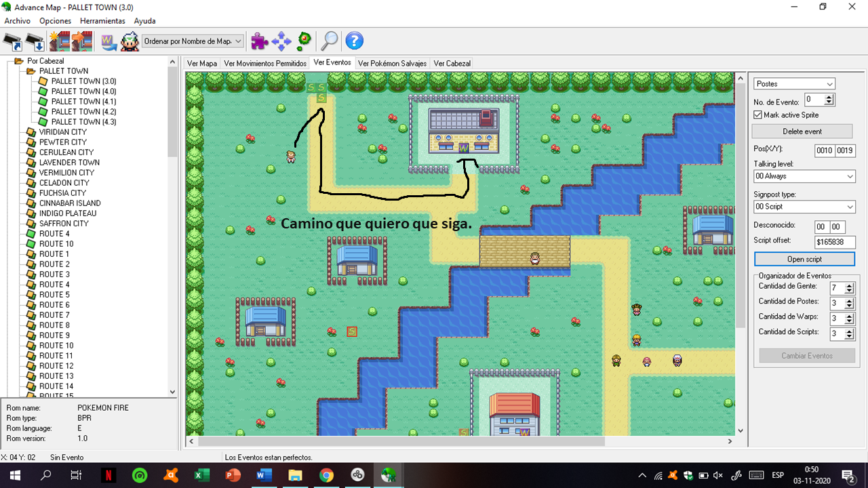Image resolution: width=868 pixels, height=488 pixels.
Task: Click the magnifying glass toolbar icon
Action: coord(330,41)
